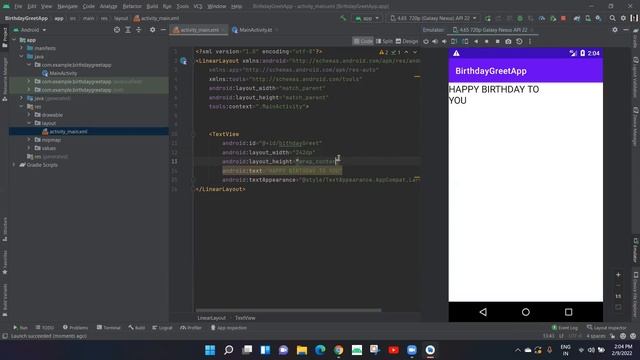Screen dimensions: 640x360
Task: Collapse the java folder
Action: click(22, 56)
